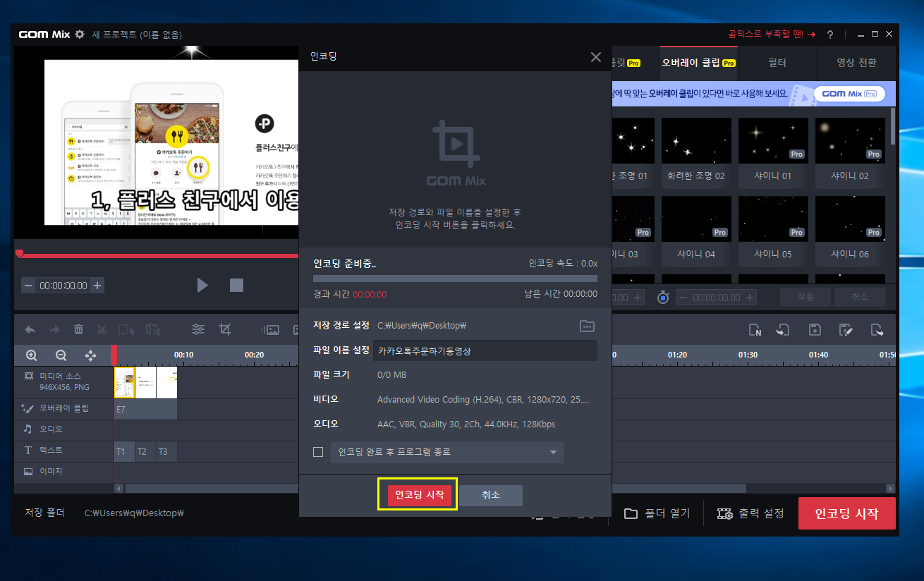
Task: Click the export project document icon
Action: (x=877, y=329)
